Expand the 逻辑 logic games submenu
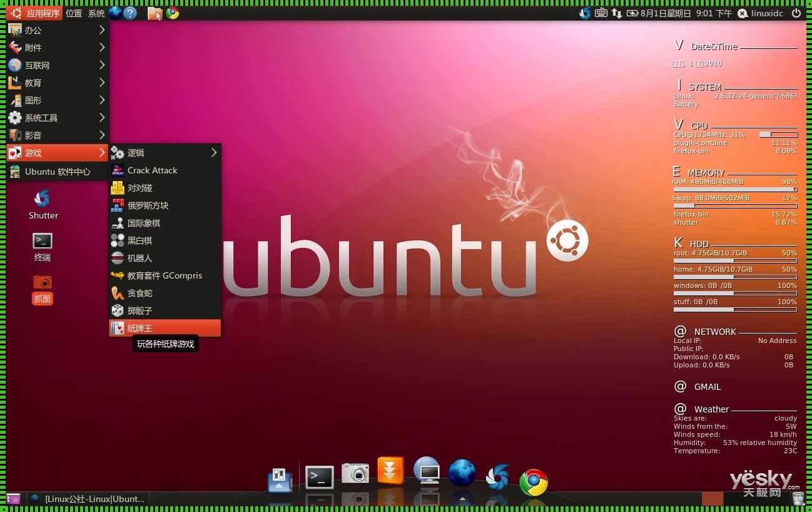The height and width of the screenshot is (512, 812). 165,153
